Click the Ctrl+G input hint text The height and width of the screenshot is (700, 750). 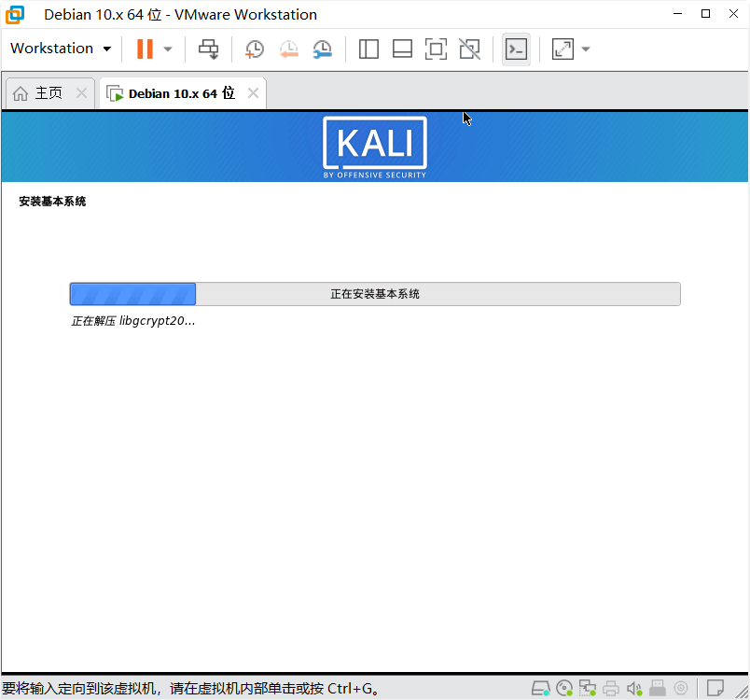tap(191, 689)
